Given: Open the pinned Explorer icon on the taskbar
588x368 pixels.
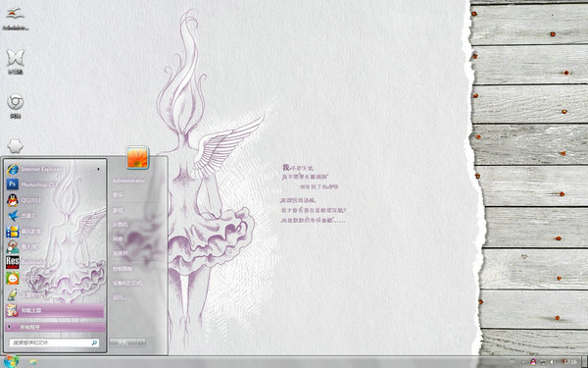Looking at the screenshot, I should (x=33, y=362).
